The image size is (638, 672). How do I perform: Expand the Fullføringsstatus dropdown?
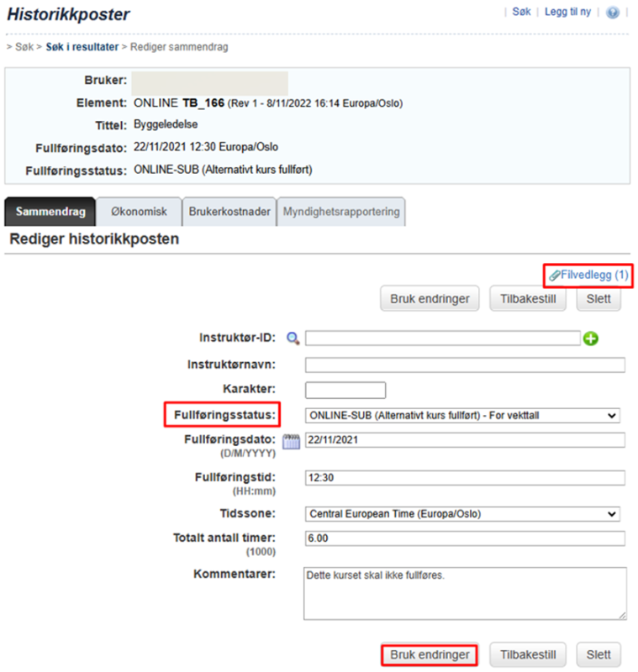coord(462,415)
